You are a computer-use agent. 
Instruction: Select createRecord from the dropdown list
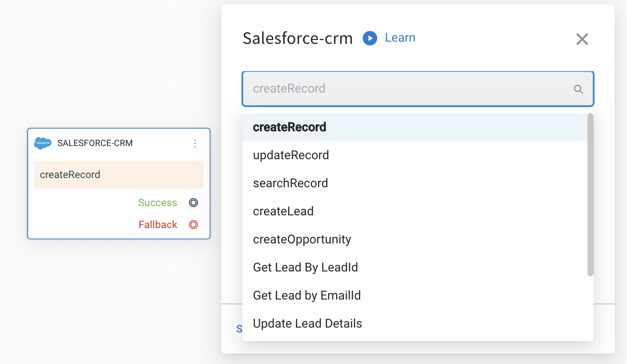click(x=415, y=127)
